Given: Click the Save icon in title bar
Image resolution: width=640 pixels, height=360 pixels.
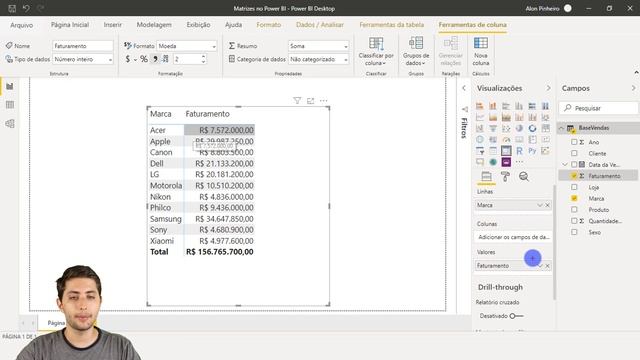Looking at the screenshot, I should pos(12,8).
